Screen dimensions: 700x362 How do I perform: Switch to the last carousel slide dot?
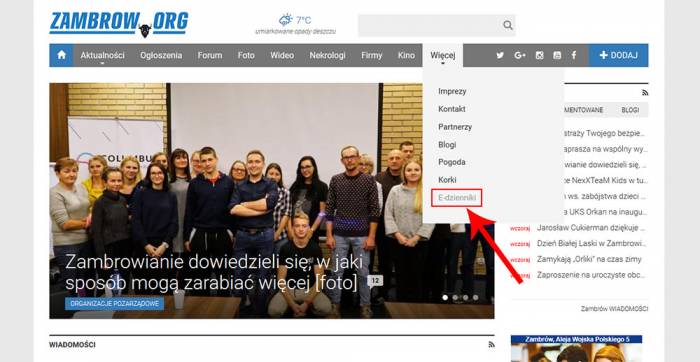tap(475, 297)
